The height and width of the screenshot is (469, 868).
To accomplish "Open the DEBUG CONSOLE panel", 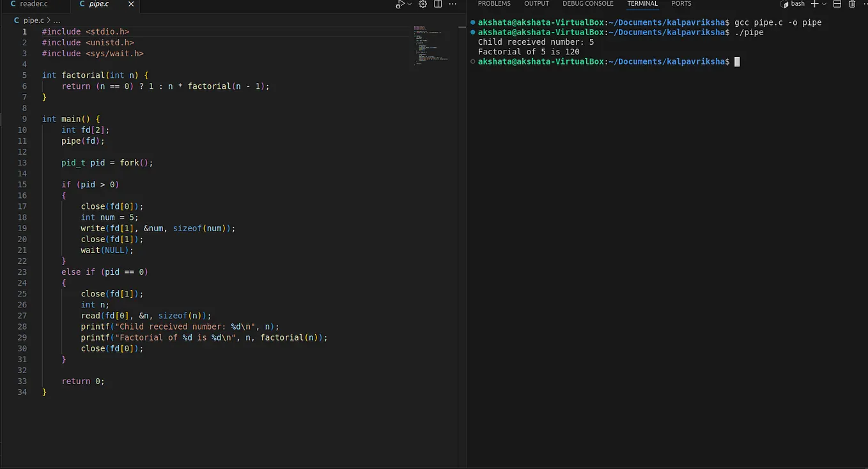I will click(587, 4).
